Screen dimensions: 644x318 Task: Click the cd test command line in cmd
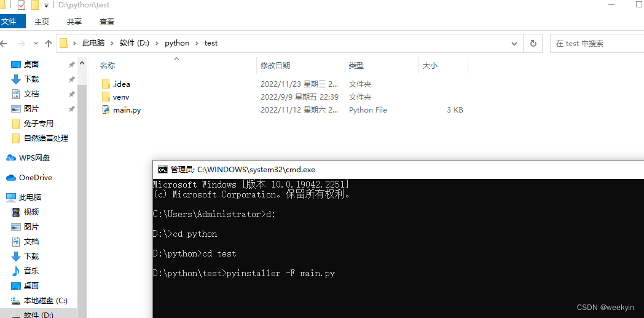(194, 253)
